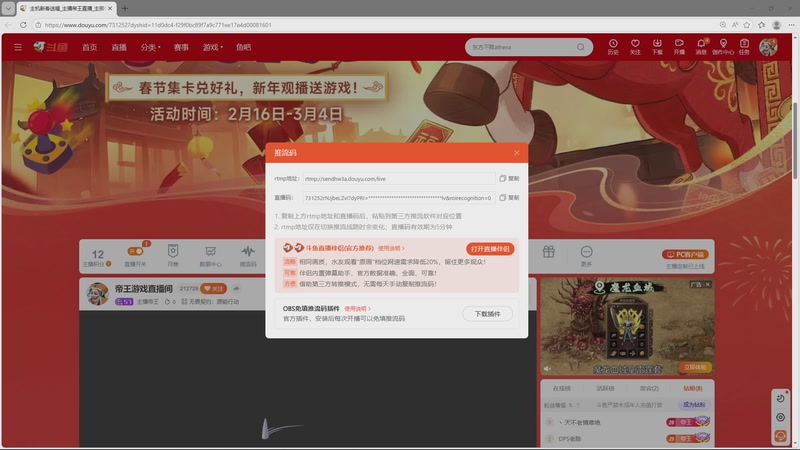This screenshot has height=450, width=800.
Task: Select ranked user DPS老陈
Action: pyautogui.click(x=569, y=439)
